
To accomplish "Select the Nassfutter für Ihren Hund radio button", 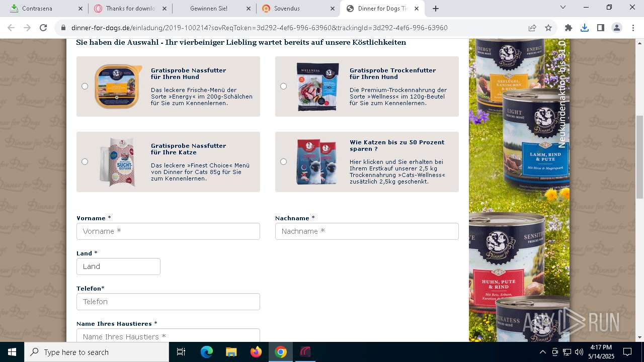I will (85, 86).
